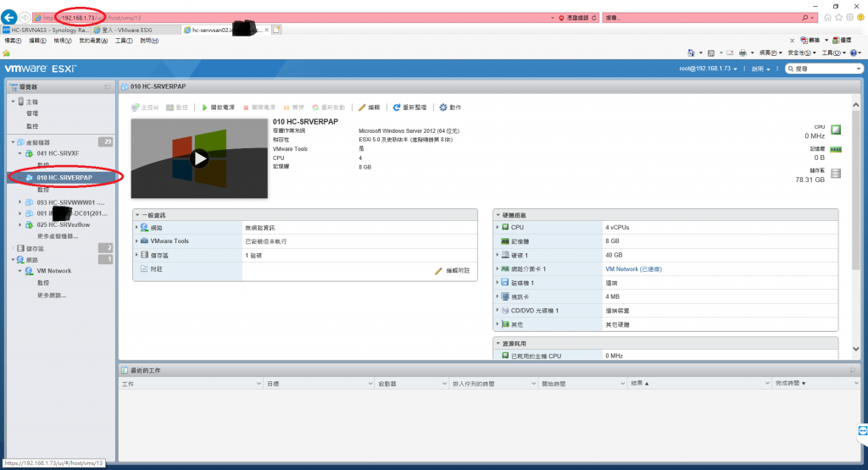Click the command bar RSS feed icon
Image resolution: width=868 pixels, height=470 pixels.
coord(711,53)
